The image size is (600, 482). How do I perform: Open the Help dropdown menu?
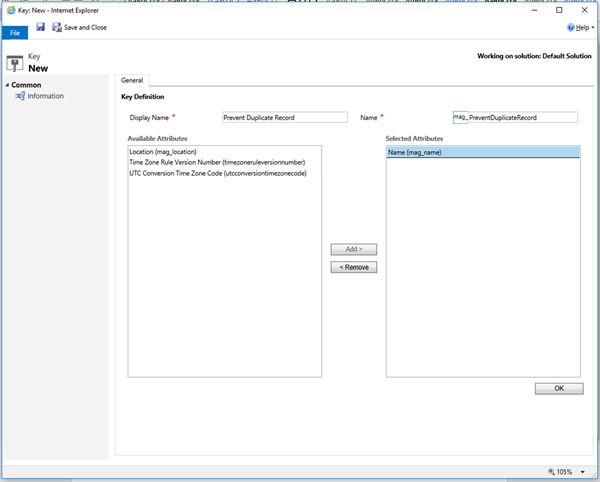(x=578, y=28)
